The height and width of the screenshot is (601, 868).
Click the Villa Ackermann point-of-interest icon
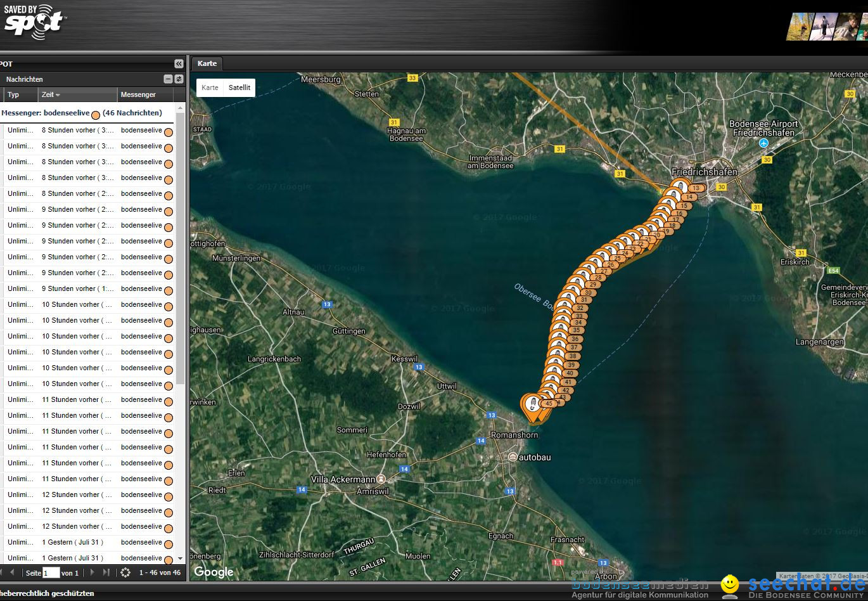381,479
